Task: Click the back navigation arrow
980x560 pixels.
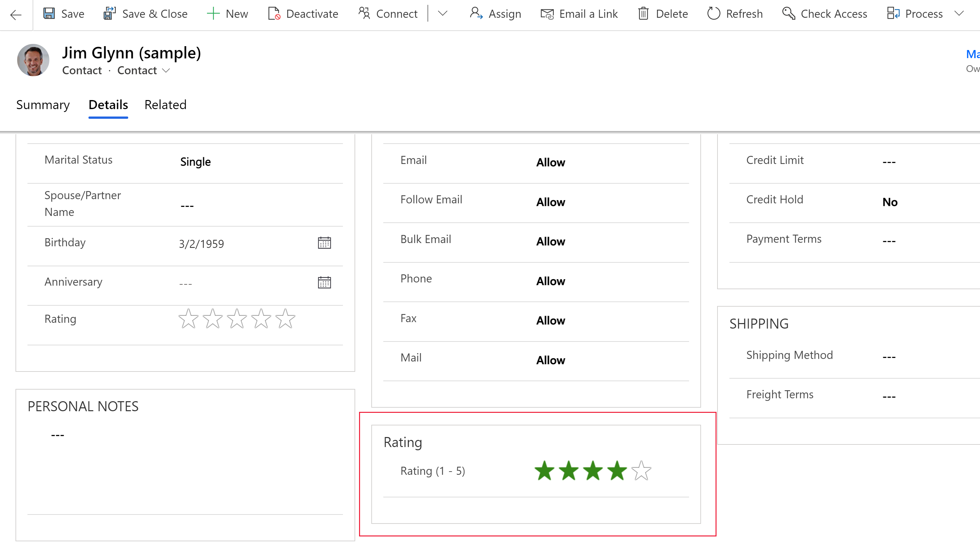Action: (15, 14)
